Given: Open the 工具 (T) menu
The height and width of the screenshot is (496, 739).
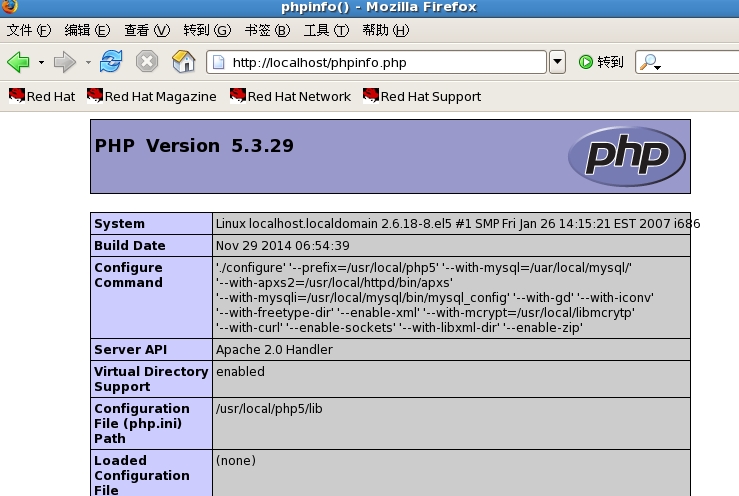Looking at the screenshot, I should pyautogui.click(x=326, y=31).
